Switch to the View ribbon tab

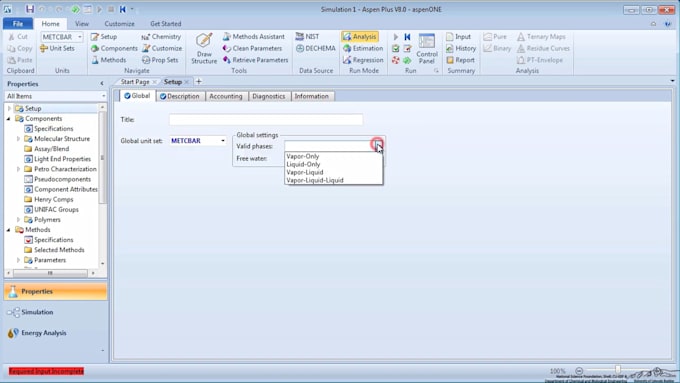coord(82,24)
